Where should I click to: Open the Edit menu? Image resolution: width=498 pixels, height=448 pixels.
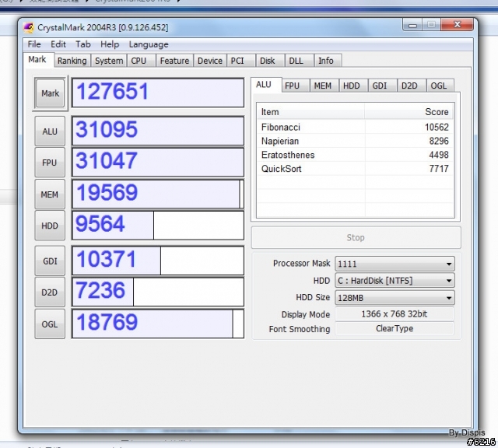point(58,44)
